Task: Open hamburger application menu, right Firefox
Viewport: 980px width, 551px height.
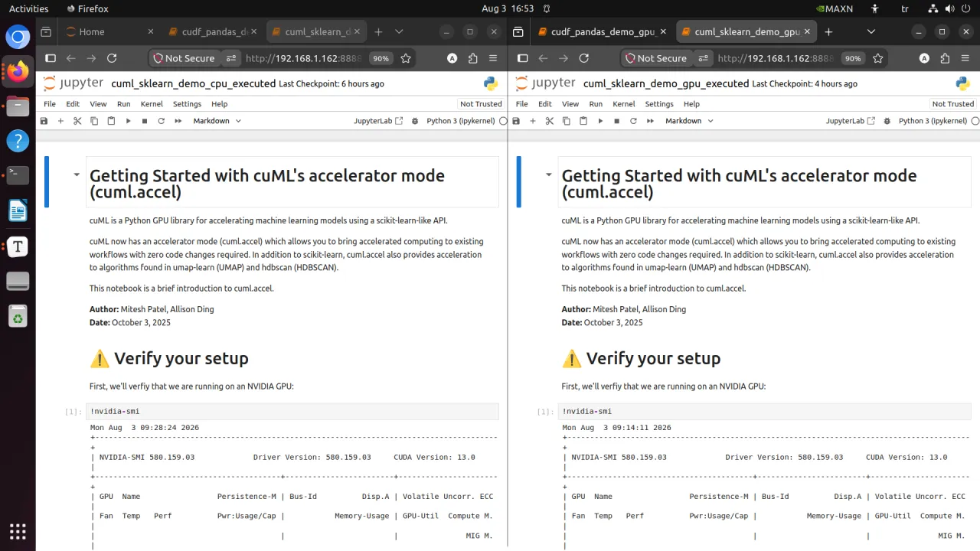Action: pos(965,58)
